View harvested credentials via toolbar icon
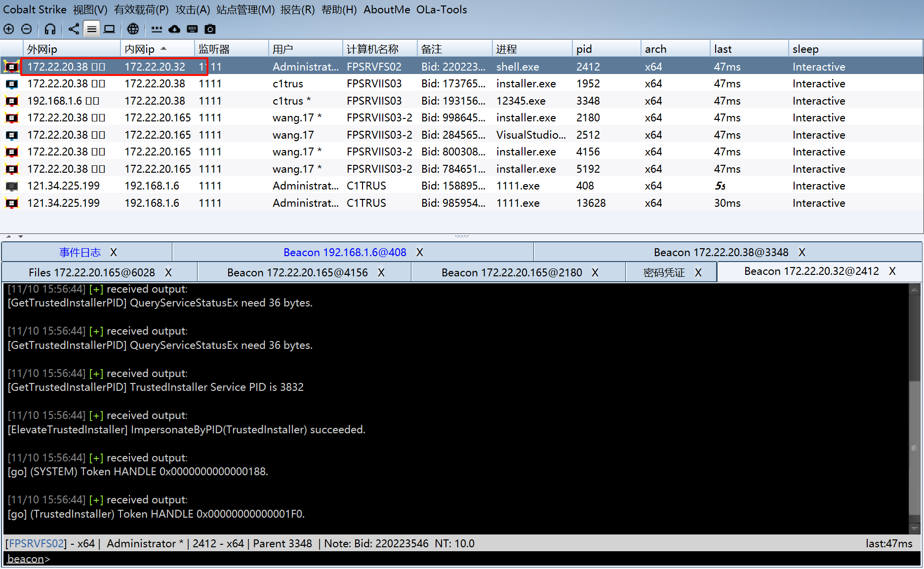 (156, 29)
